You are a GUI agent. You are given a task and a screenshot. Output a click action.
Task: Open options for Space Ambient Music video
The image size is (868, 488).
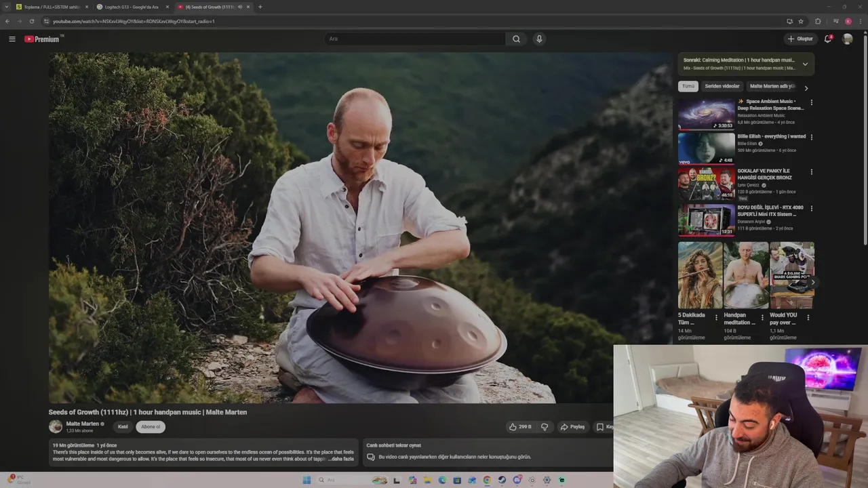coord(811,102)
